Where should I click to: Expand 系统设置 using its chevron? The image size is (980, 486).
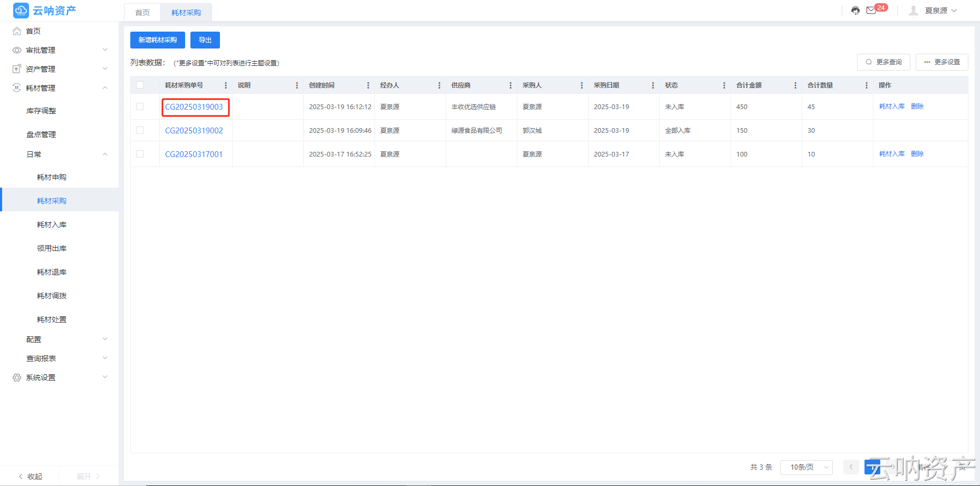click(105, 377)
